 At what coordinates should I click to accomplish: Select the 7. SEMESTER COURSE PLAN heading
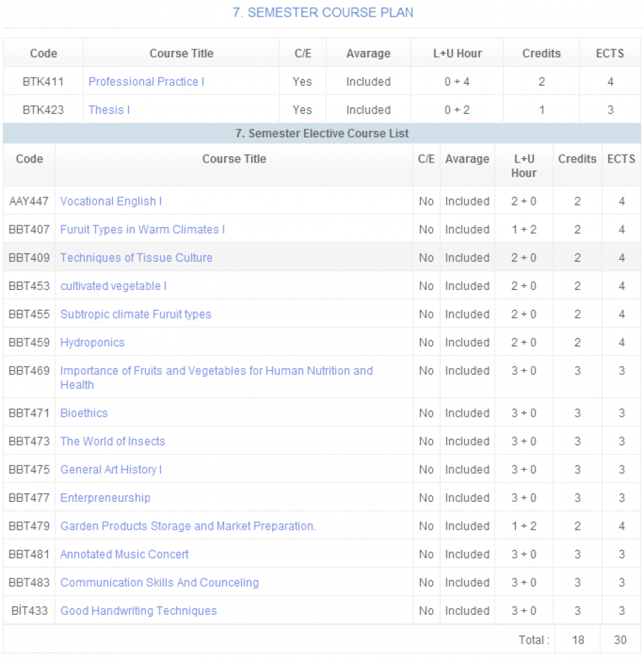(323, 12)
